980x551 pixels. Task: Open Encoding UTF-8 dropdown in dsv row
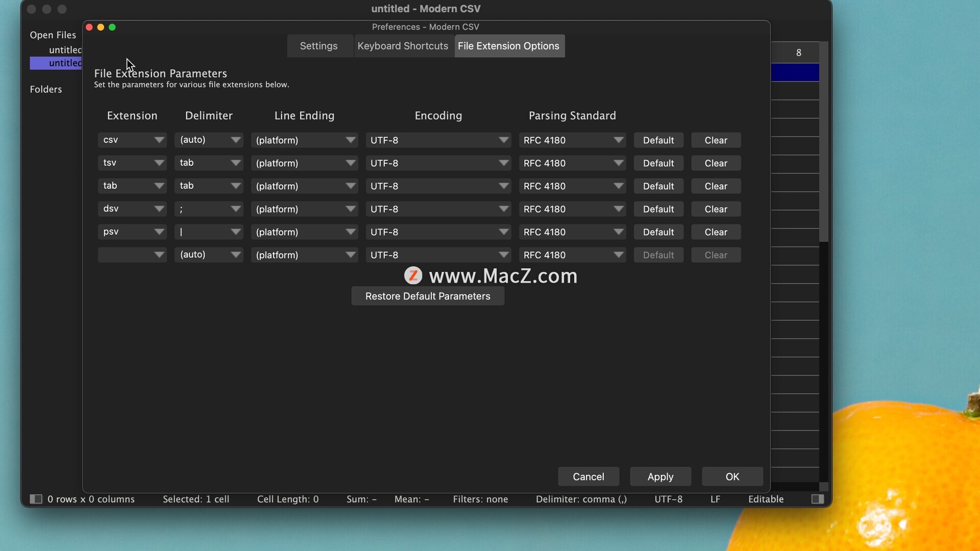tap(438, 209)
